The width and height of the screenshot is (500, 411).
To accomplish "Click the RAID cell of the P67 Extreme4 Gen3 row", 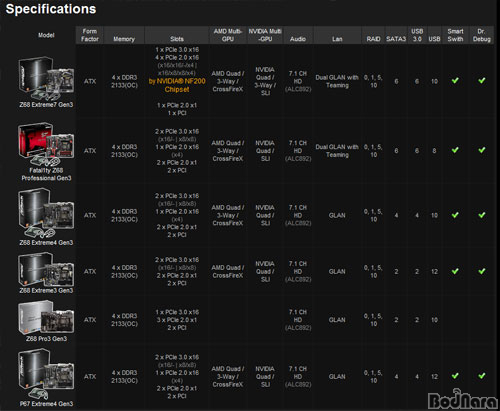I will pos(373,376).
